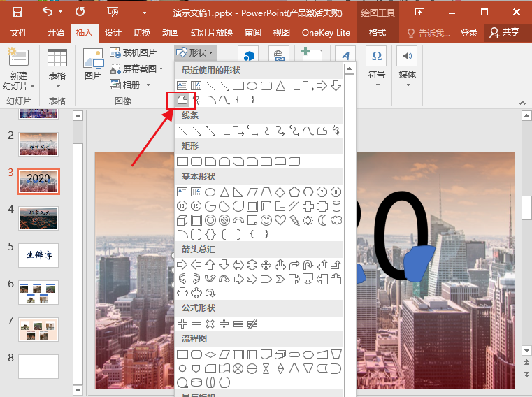Select the U-turn arrow shape
The image size is (532, 397).
pos(308,265)
